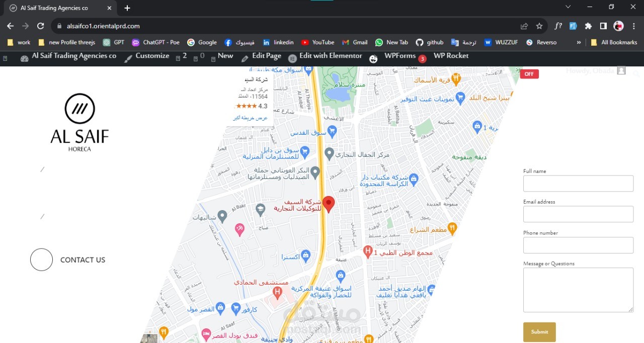644x343 pixels.
Task: View the 0 comments indicator
Action: (199, 56)
